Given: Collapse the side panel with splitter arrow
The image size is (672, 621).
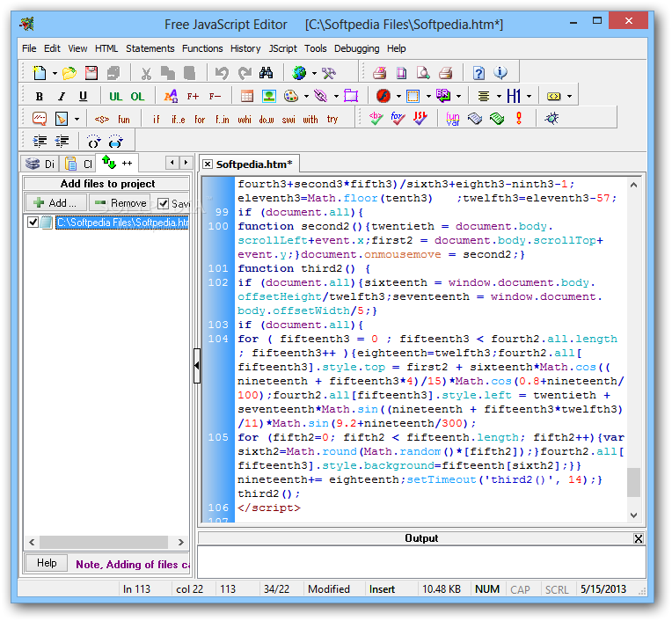Looking at the screenshot, I should [197, 366].
